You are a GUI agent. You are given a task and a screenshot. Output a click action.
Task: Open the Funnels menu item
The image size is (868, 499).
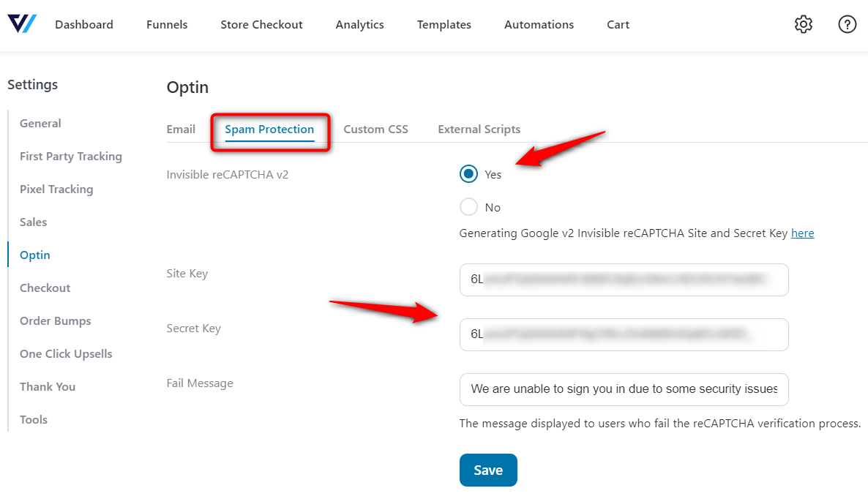[x=166, y=24]
